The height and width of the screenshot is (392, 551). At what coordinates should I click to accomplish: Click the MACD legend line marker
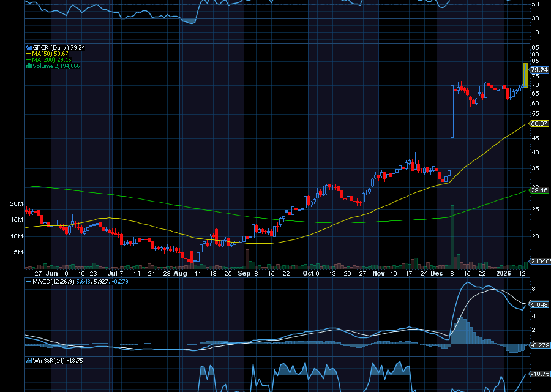coord(28,282)
